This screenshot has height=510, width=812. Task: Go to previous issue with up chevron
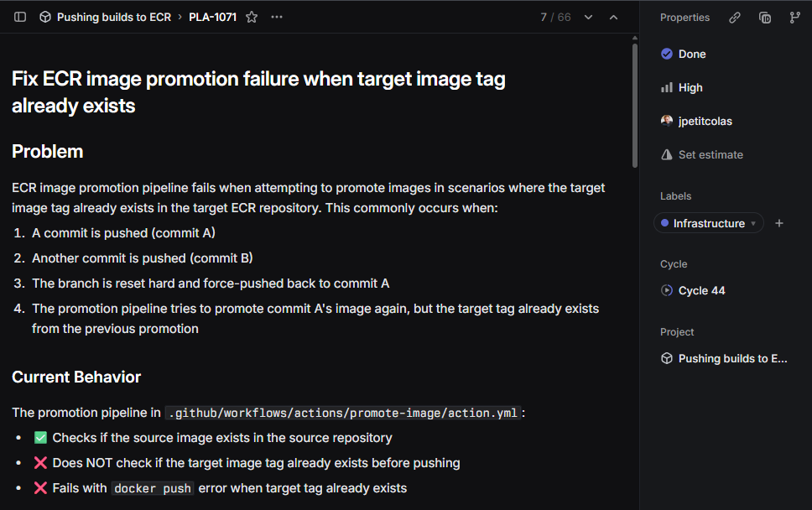(x=613, y=16)
